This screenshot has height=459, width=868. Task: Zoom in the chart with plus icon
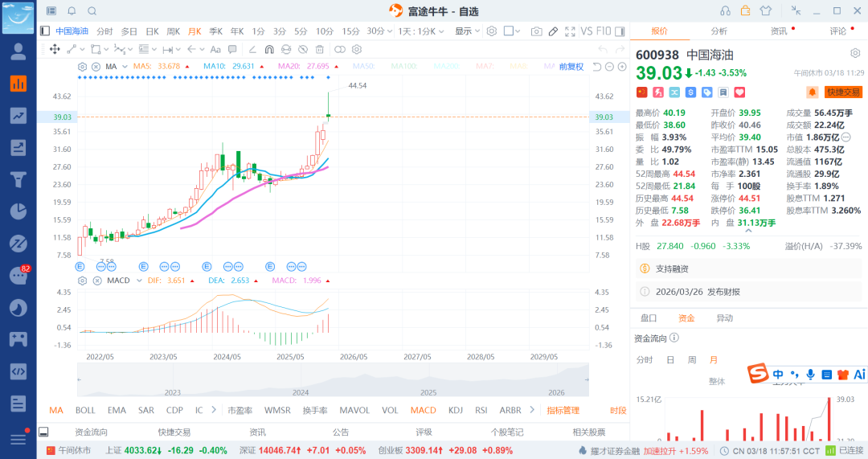point(622,67)
